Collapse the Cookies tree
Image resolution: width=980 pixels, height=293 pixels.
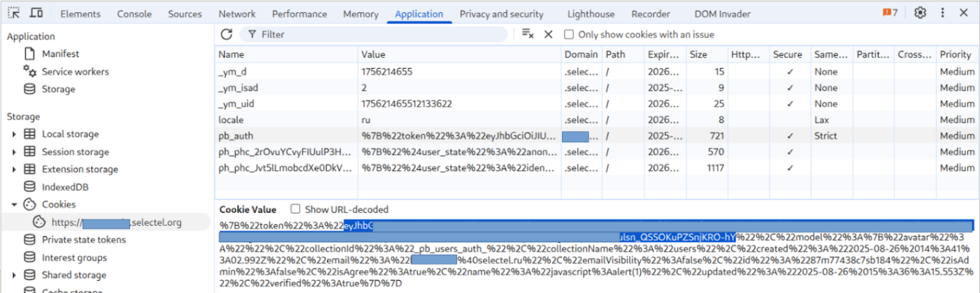pyautogui.click(x=15, y=204)
